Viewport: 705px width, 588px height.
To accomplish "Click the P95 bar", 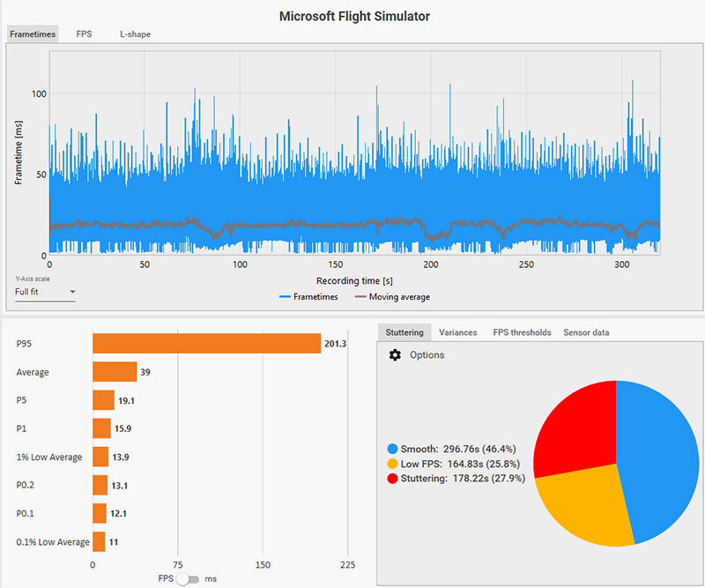I will point(207,344).
